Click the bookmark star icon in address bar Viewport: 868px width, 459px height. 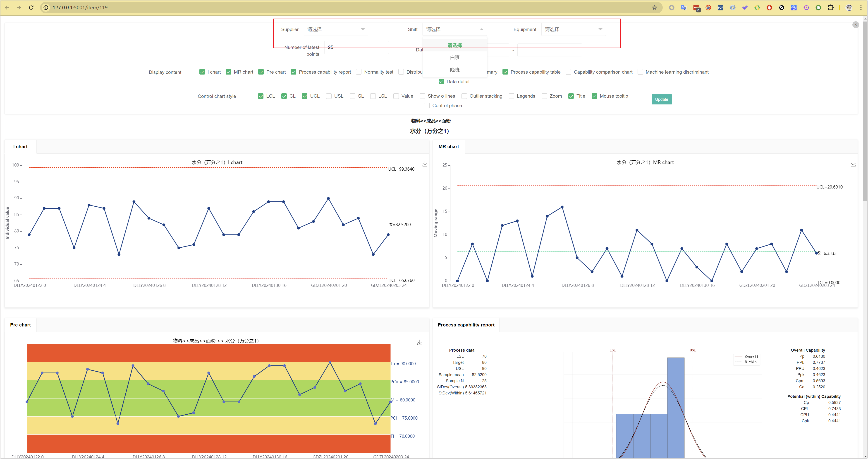[654, 8]
